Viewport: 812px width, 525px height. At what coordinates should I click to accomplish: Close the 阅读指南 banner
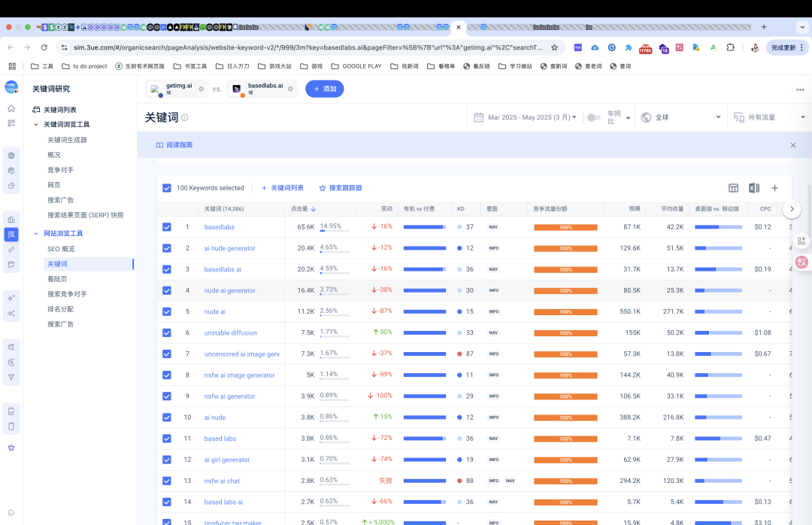pyautogui.click(x=793, y=145)
